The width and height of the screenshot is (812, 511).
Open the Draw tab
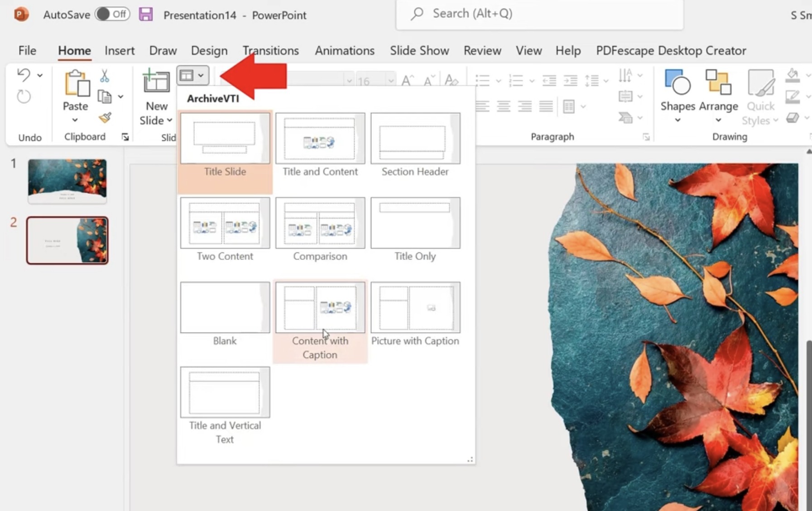click(163, 50)
